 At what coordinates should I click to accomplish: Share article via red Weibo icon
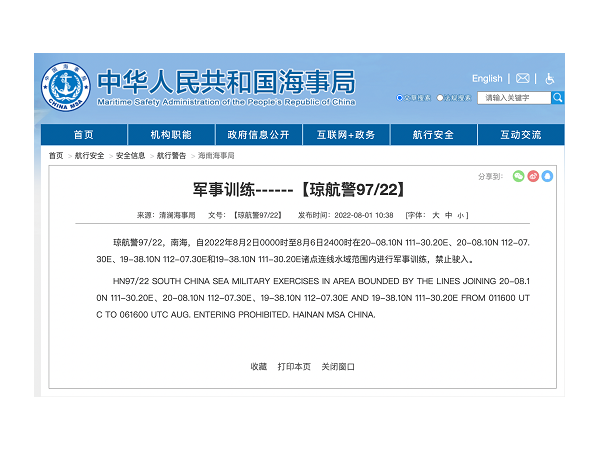point(533,176)
